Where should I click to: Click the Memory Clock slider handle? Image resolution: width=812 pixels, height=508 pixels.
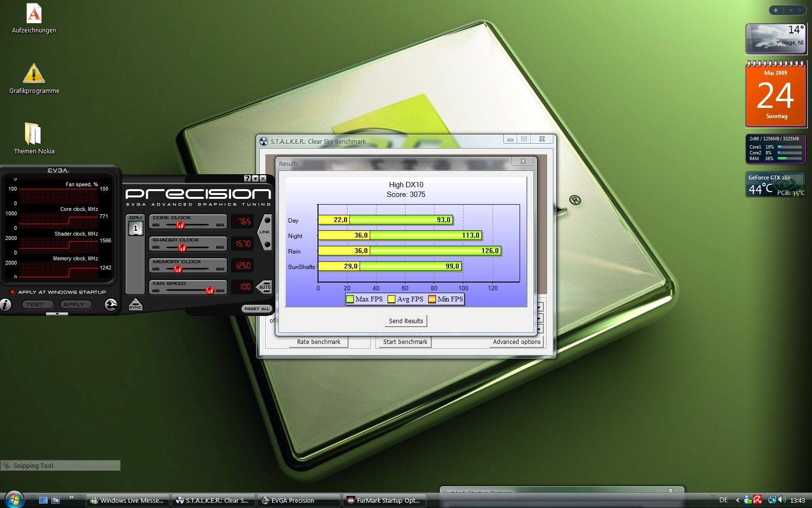178,269
